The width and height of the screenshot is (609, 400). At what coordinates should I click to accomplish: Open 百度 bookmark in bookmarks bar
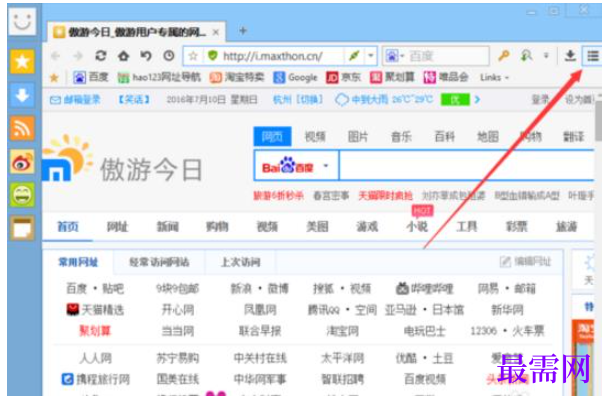click(x=91, y=78)
